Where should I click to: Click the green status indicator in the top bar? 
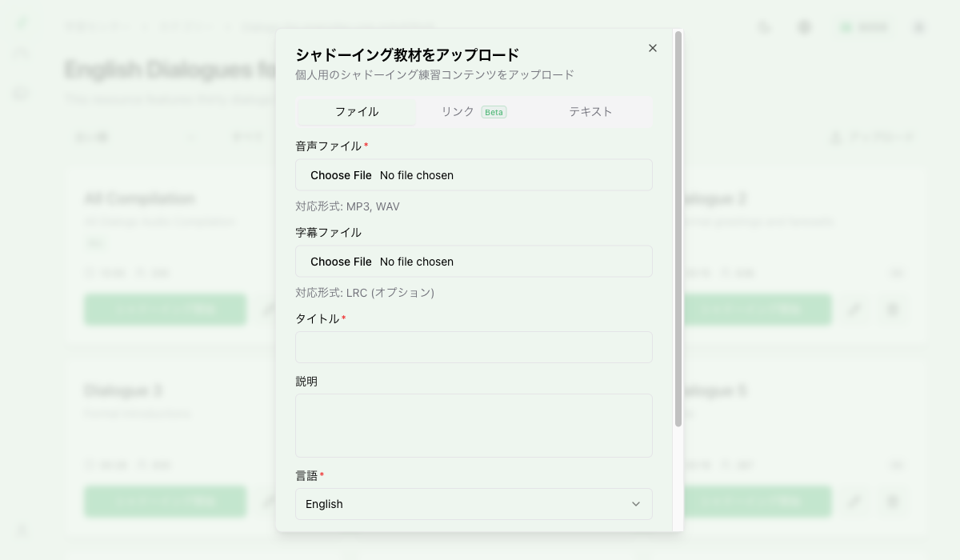pyautogui.click(x=846, y=26)
